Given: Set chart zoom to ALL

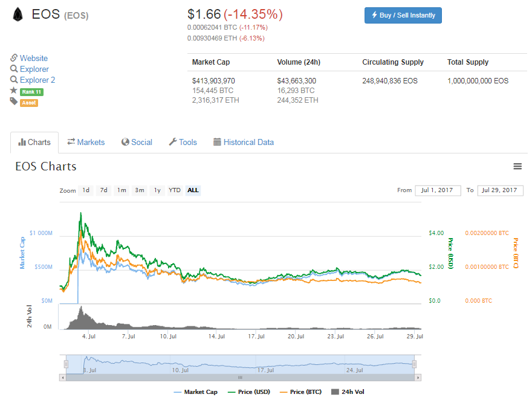Looking at the screenshot, I should [x=193, y=190].
